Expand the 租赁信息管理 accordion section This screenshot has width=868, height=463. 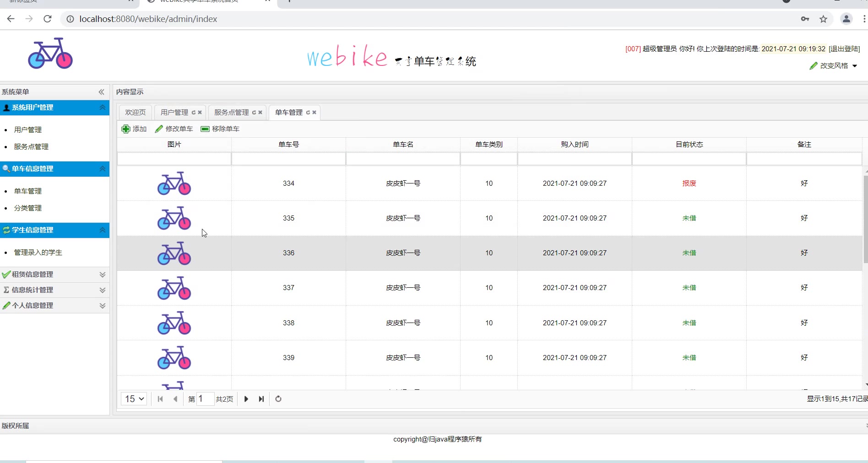(103, 275)
